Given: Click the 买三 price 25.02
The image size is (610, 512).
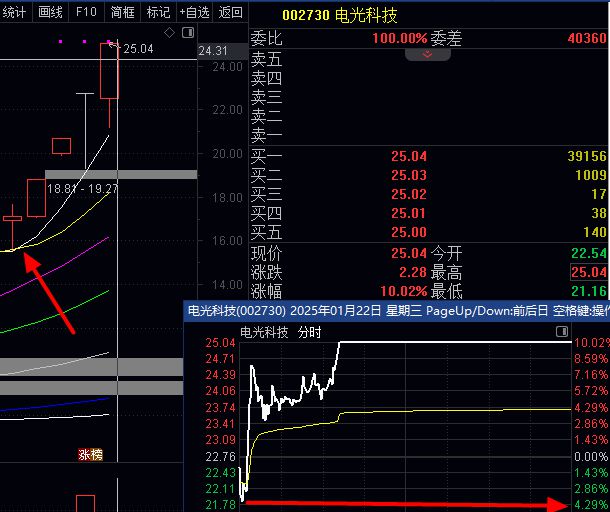Looking at the screenshot, I should coord(409,194).
